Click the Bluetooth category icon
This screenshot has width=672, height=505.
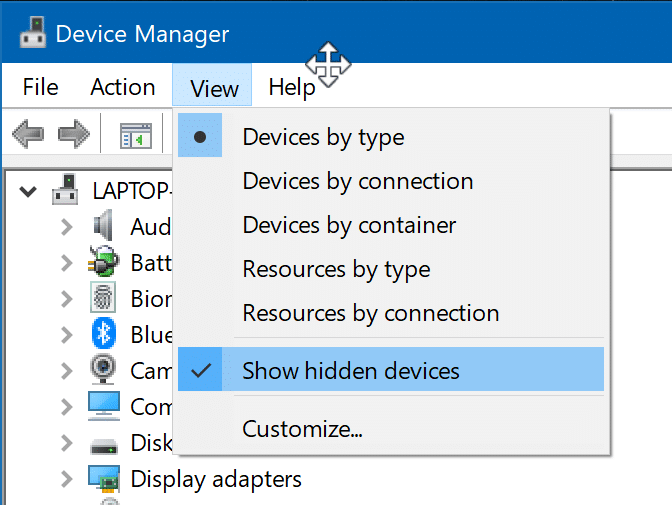[x=104, y=333]
